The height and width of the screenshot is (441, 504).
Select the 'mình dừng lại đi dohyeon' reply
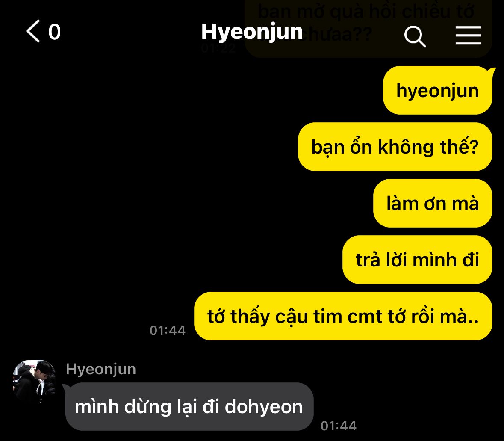pos(189,407)
